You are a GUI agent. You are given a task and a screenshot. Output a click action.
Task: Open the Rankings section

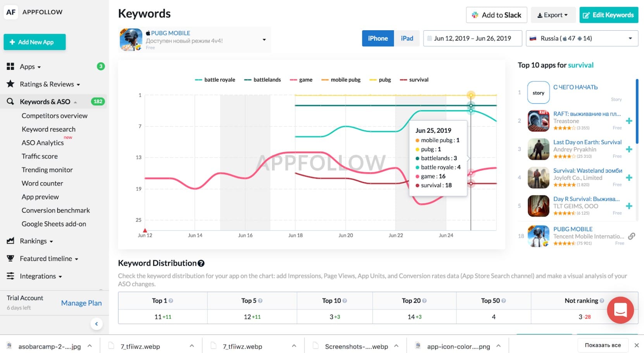click(34, 241)
